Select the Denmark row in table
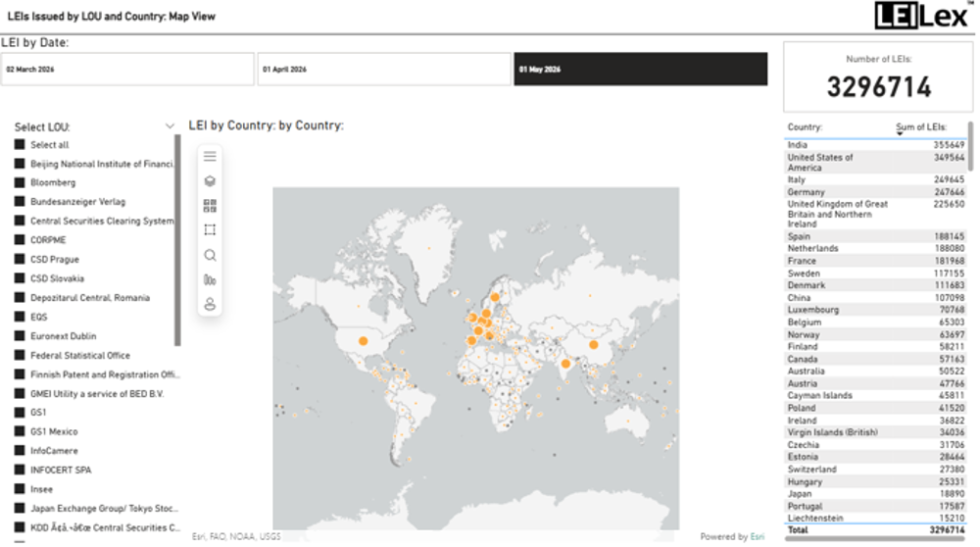980x547 pixels. 875,285
